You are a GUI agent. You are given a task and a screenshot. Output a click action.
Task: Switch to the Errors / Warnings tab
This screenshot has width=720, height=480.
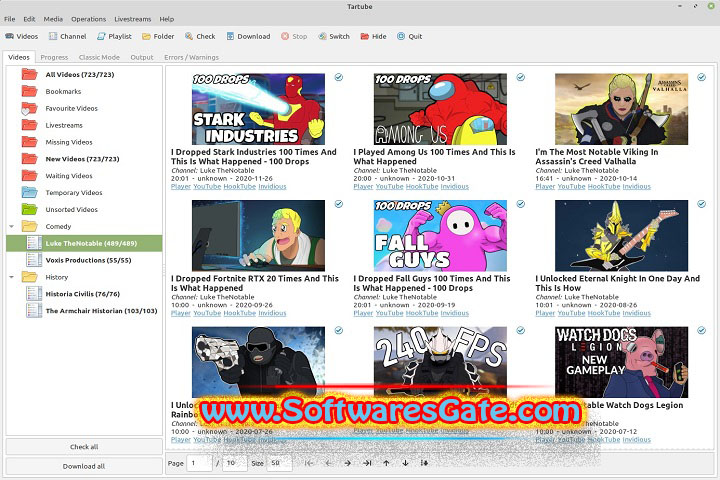(x=191, y=57)
